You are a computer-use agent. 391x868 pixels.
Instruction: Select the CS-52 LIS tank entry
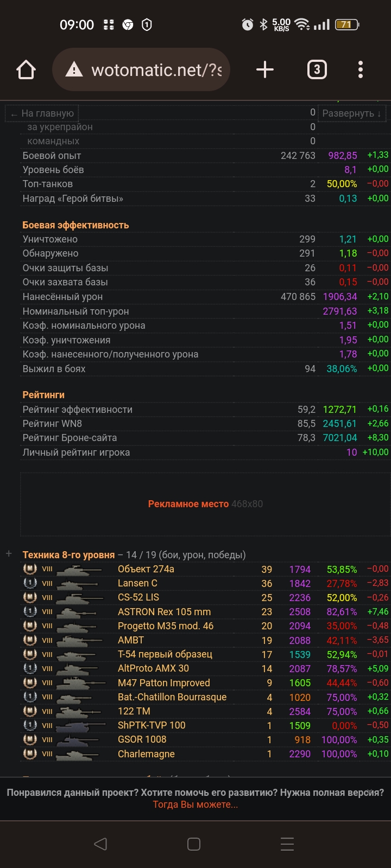point(138,598)
